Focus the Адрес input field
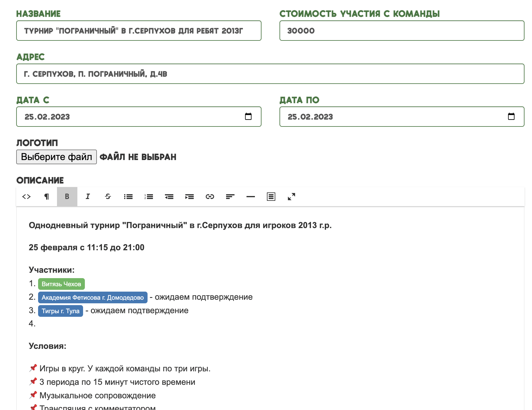 (x=270, y=74)
